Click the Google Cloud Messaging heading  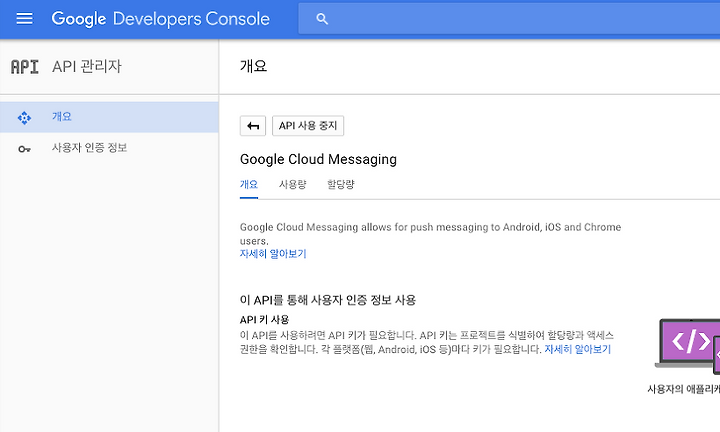[x=318, y=159]
